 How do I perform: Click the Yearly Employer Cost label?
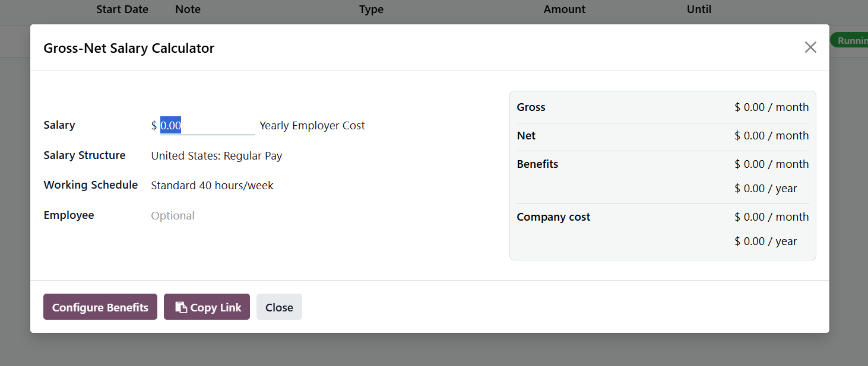click(x=312, y=126)
